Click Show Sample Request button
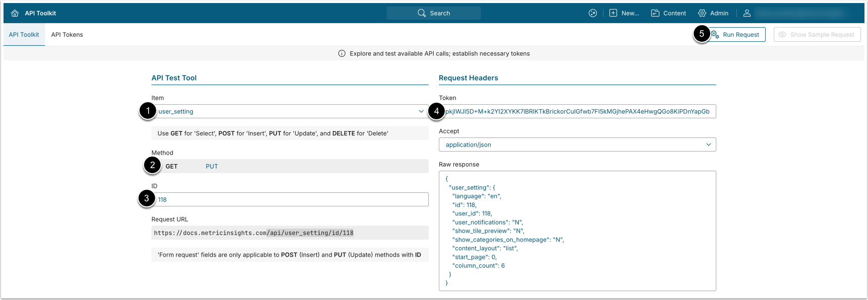This screenshot has height=300, width=868. (817, 35)
